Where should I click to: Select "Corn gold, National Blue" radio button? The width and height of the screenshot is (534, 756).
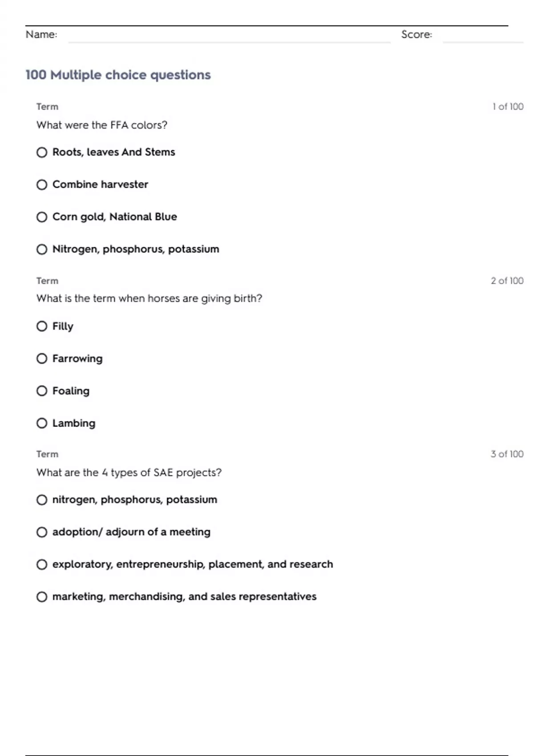(x=42, y=217)
